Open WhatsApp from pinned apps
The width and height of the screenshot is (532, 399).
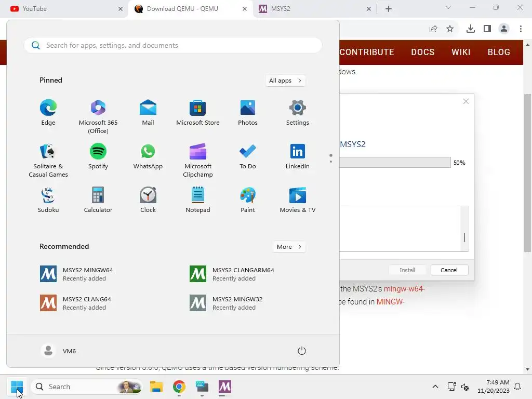(x=148, y=156)
